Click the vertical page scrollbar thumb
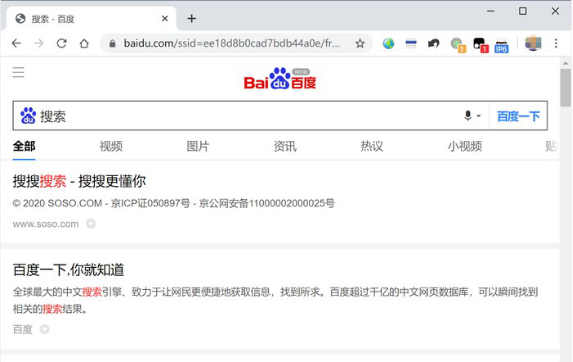Screen dimensions: 573x362 pos(566,88)
